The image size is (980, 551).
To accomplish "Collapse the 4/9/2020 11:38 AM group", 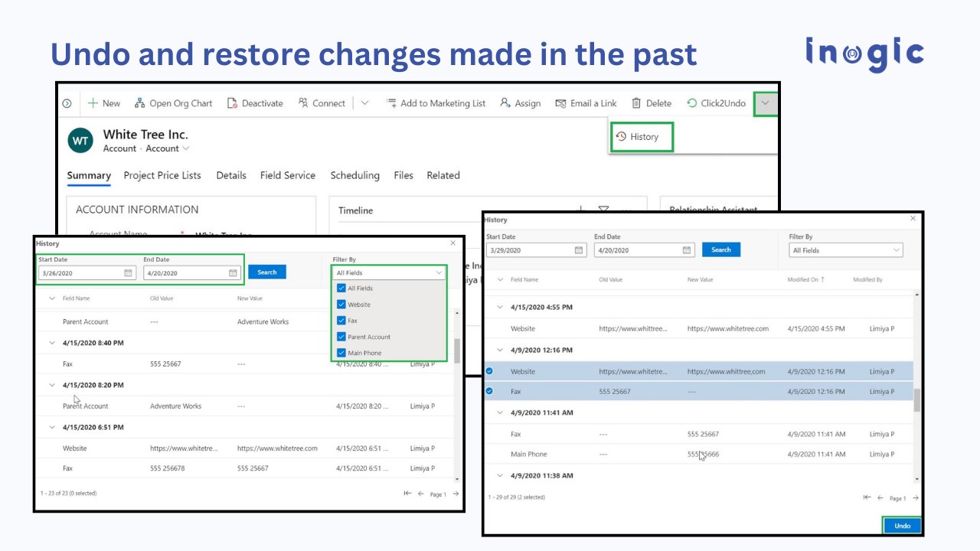I will pyautogui.click(x=501, y=475).
